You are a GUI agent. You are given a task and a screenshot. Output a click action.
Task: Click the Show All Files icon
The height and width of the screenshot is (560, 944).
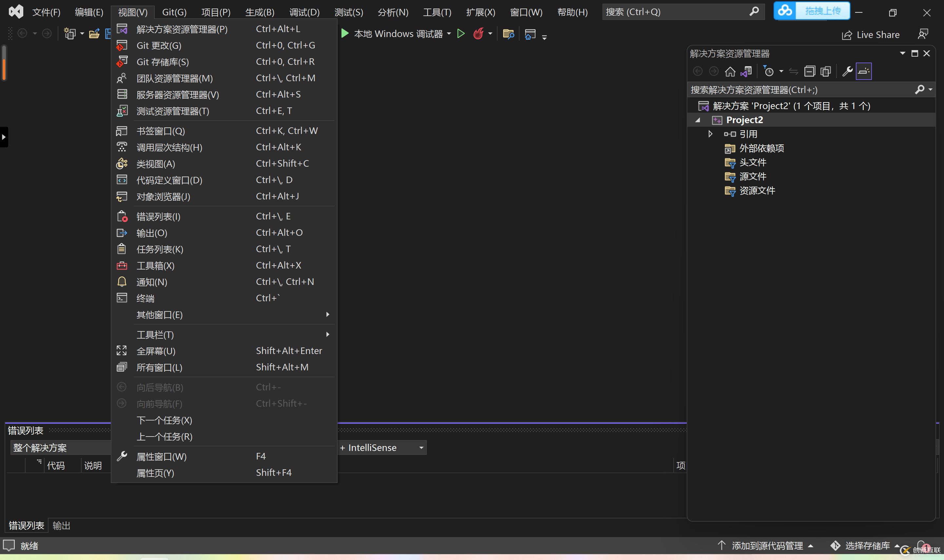(x=826, y=71)
